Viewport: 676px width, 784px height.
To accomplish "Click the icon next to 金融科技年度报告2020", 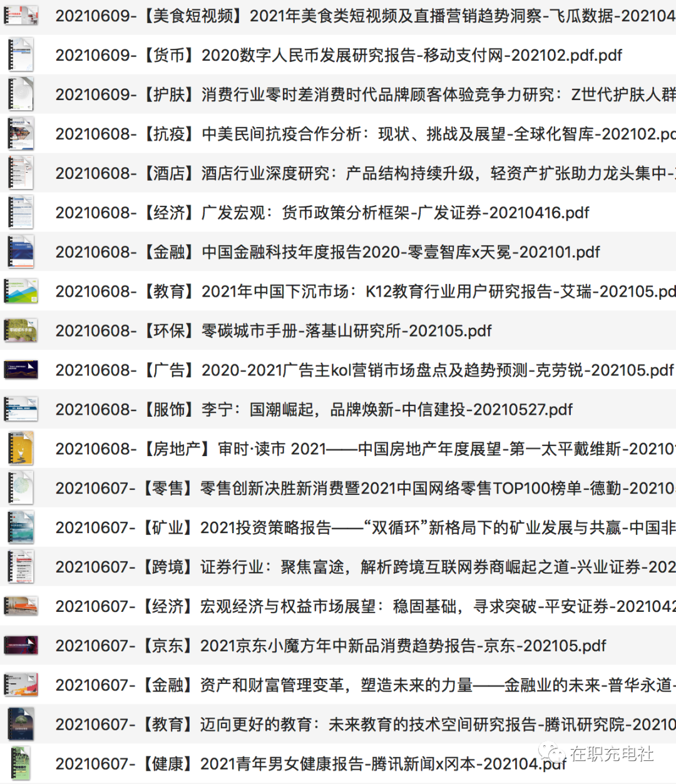I will [21, 252].
